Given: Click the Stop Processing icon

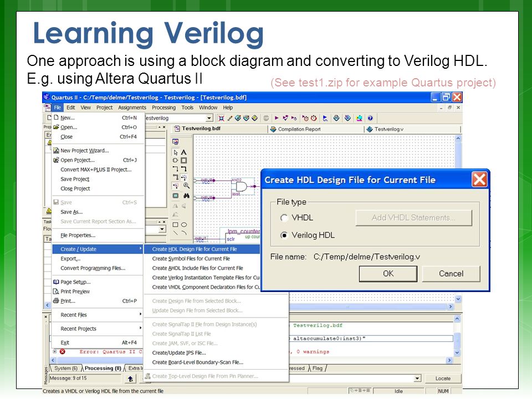Looking at the screenshot, I should click(267, 118).
